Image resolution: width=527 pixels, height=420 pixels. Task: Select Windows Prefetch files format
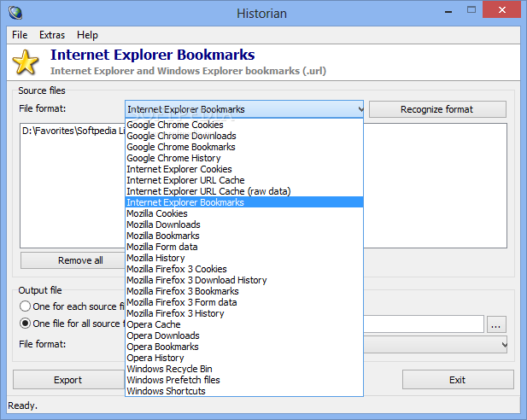click(x=244, y=380)
